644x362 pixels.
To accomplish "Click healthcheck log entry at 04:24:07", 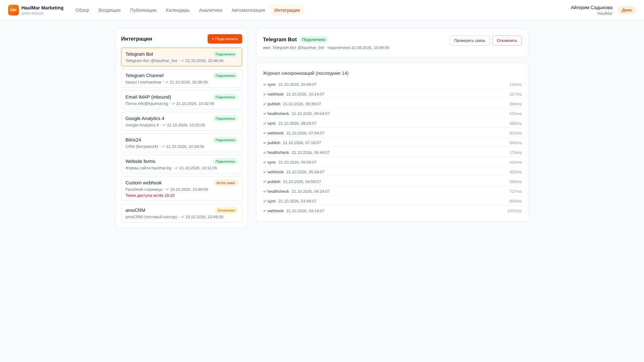I will (x=392, y=191).
